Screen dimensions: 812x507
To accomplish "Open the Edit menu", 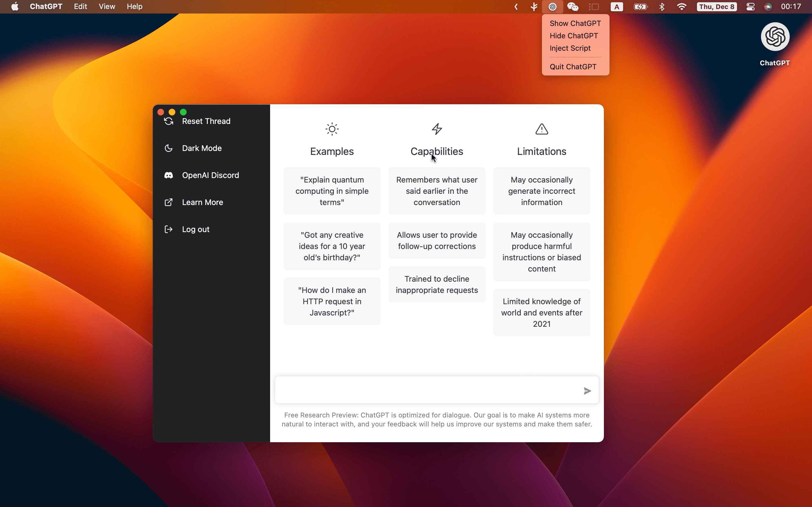I will pyautogui.click(x=80, y=7).
